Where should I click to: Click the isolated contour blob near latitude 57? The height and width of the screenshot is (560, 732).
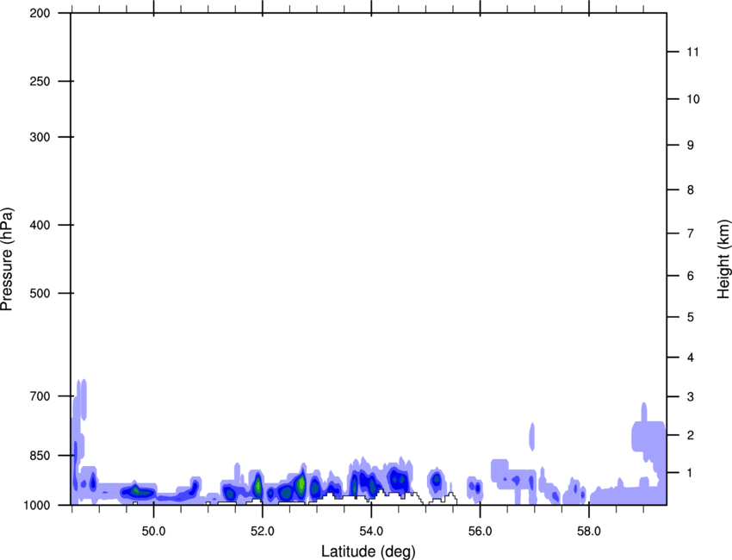[x=531, y=437]
